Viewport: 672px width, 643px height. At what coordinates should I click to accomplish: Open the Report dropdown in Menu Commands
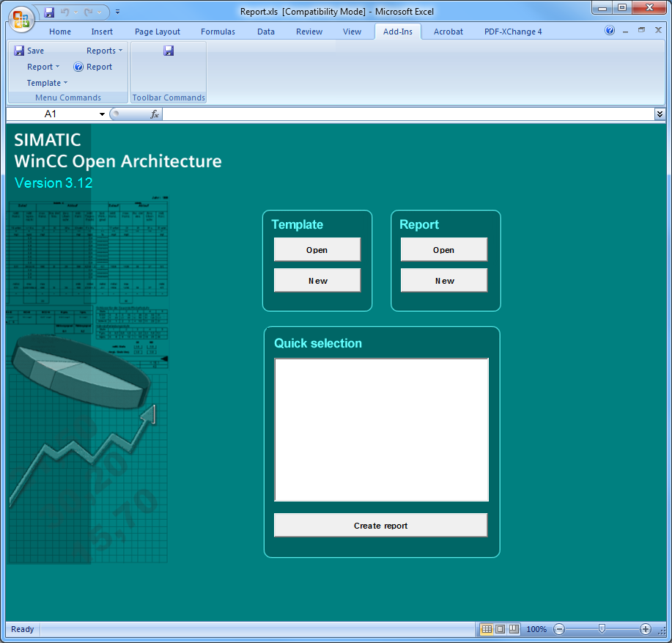pos(43,67)
